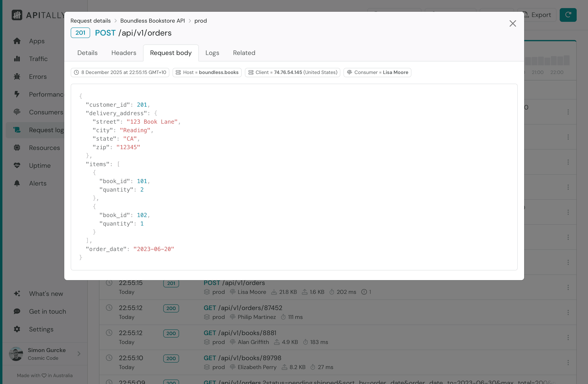This screenshot has height=384, width=588.
Task: Open Uptime monitoring
Action: coord(40,165)
